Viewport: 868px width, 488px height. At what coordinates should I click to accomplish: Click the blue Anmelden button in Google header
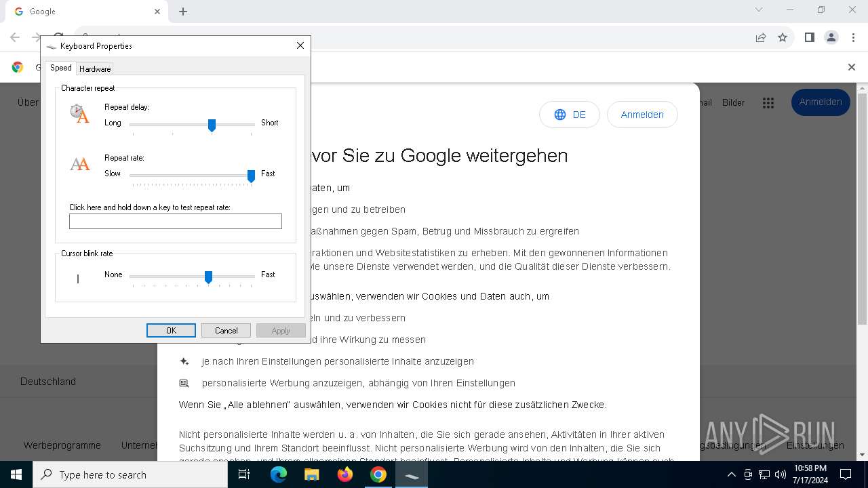coord(821,102)
